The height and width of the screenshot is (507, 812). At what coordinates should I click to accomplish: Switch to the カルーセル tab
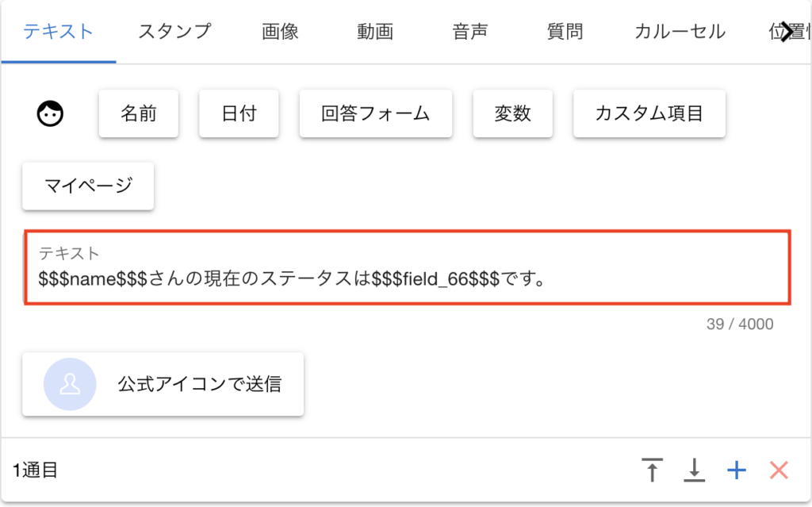coord(680,32)
